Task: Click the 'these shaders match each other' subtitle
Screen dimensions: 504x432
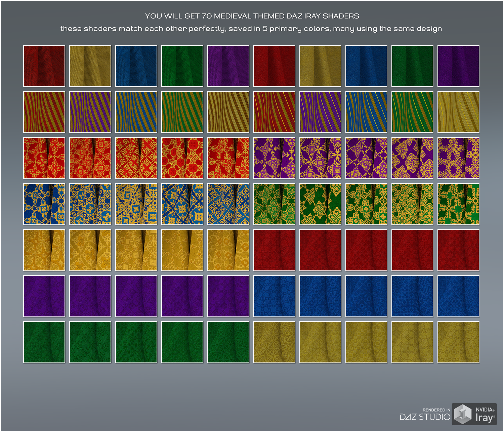Action: [251, 29]
